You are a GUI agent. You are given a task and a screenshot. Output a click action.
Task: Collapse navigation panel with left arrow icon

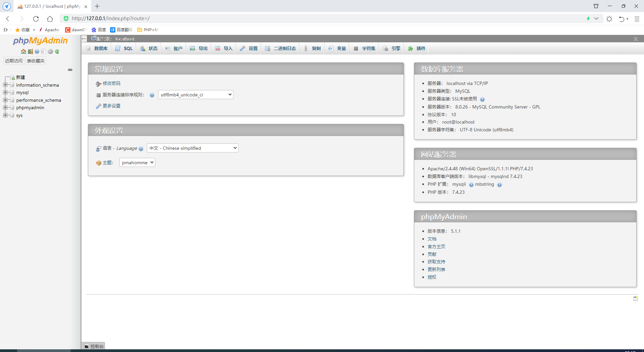pyautogui.click(x=84, y=39)
